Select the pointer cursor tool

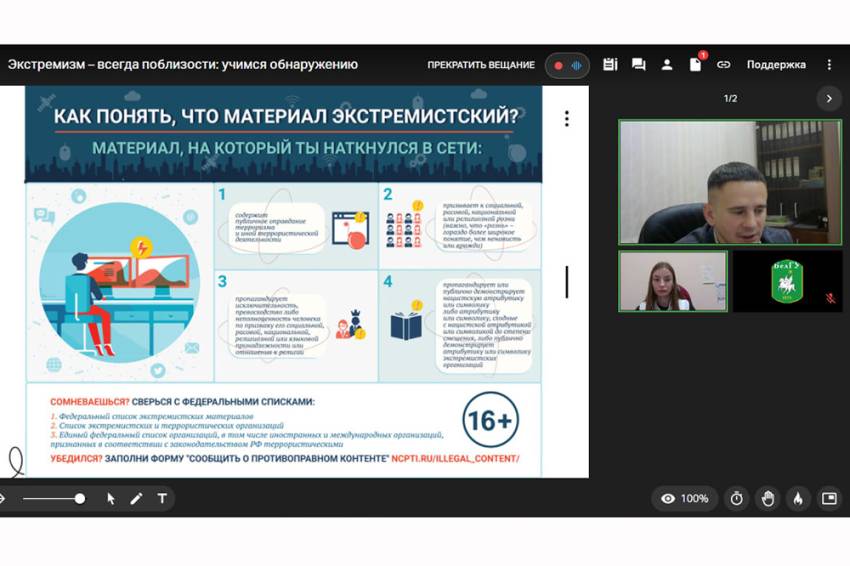pos(111,499)
